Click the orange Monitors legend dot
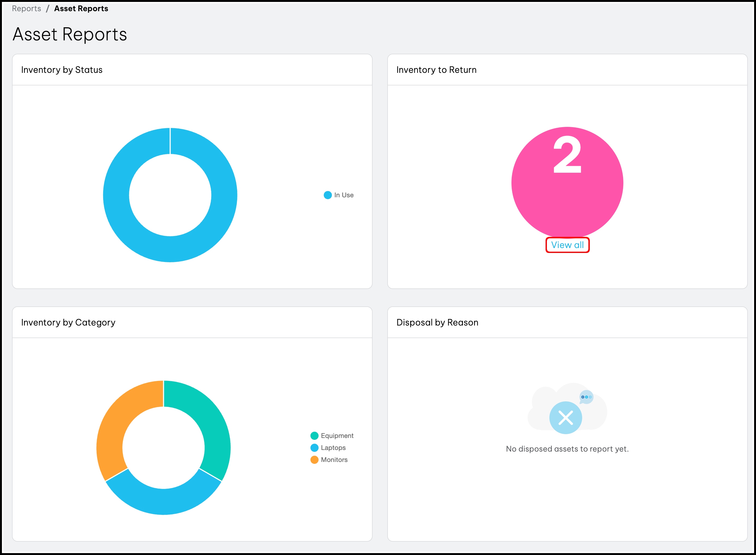756x555 pixels. (314, 460)
